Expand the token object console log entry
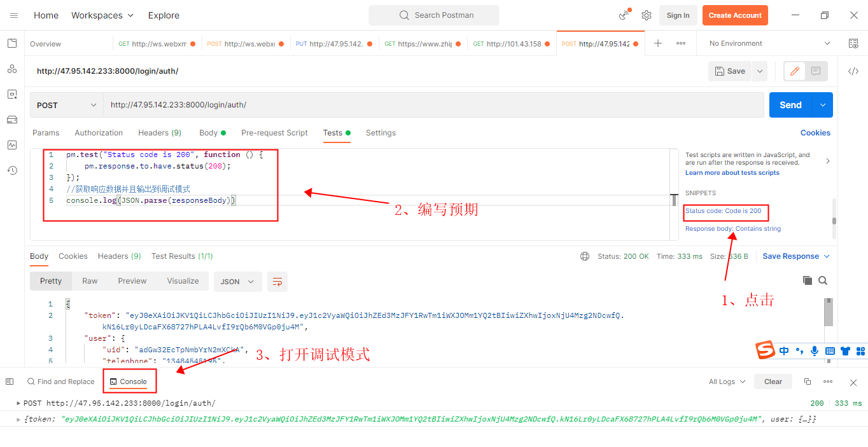The height and width of the screenshot is (447, 868). tap(18, 419)
